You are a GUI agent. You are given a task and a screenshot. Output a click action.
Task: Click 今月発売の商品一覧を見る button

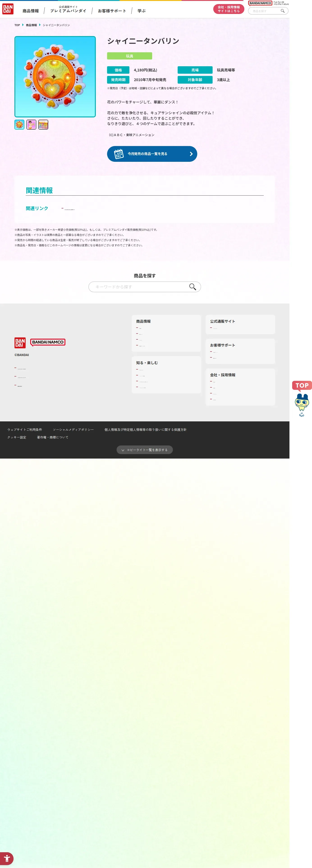click(x=152, y=154)
